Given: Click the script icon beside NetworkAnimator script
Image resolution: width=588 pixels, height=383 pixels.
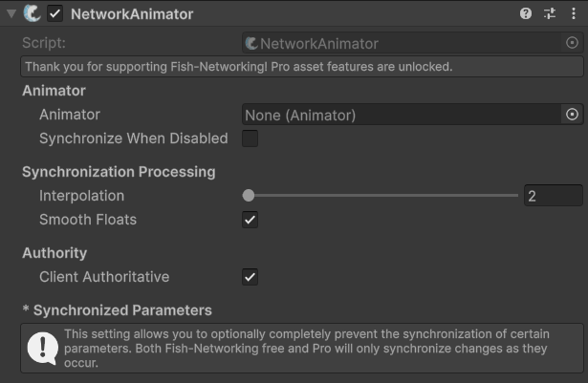Looking at the screenshot, I should tap(251, 44).
